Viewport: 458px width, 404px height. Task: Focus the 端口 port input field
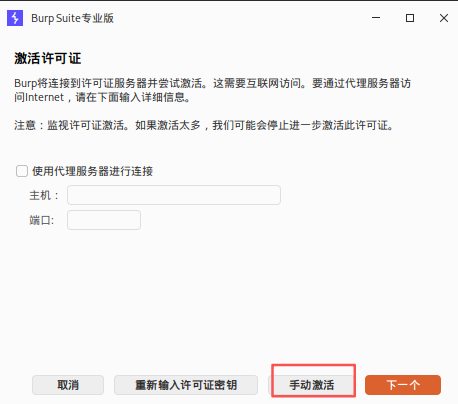point(104,220)
